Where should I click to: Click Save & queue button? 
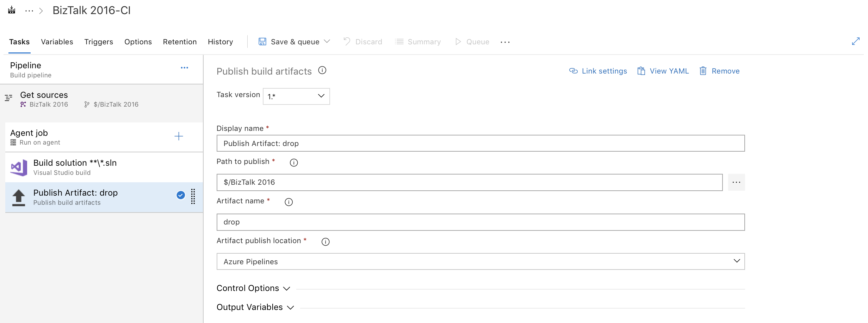coord(295,42)
